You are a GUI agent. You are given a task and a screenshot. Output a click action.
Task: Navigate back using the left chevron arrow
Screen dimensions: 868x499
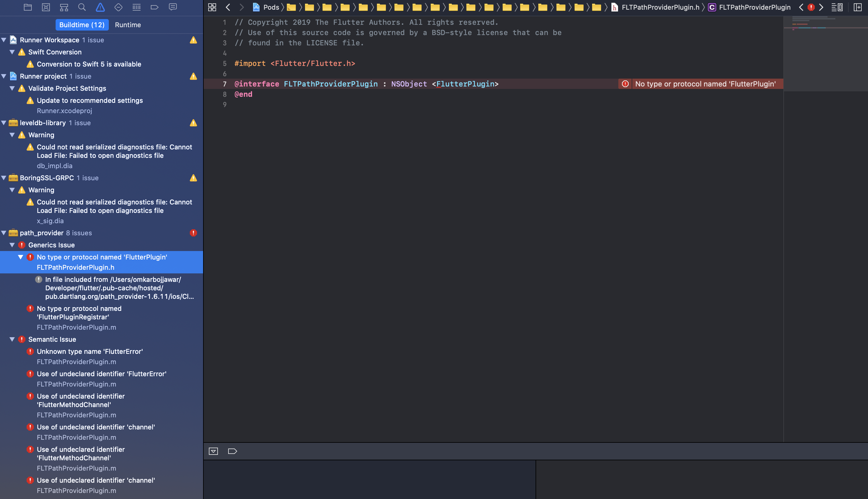[228, 7]
